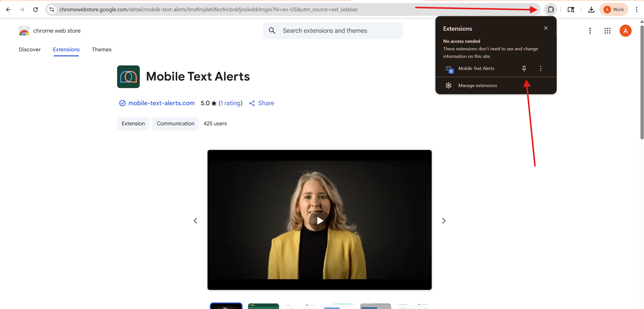The height and width of the screenshot is (309, 644).
Task: Select the first video thumbnail
Action: pos(226,306)
